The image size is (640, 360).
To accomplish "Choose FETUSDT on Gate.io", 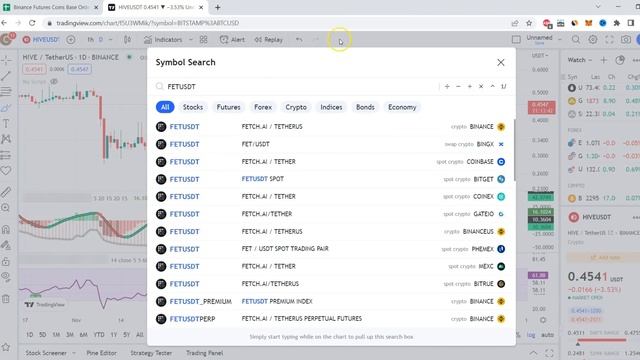I will coord(331,214).
